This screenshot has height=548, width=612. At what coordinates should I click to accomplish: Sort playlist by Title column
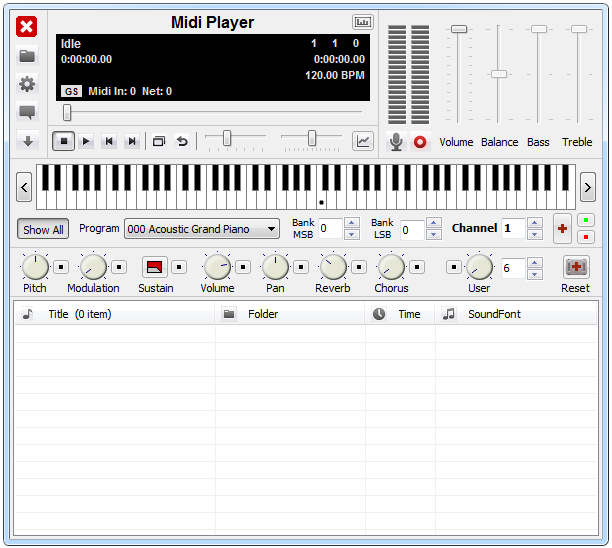coord(115,314)
